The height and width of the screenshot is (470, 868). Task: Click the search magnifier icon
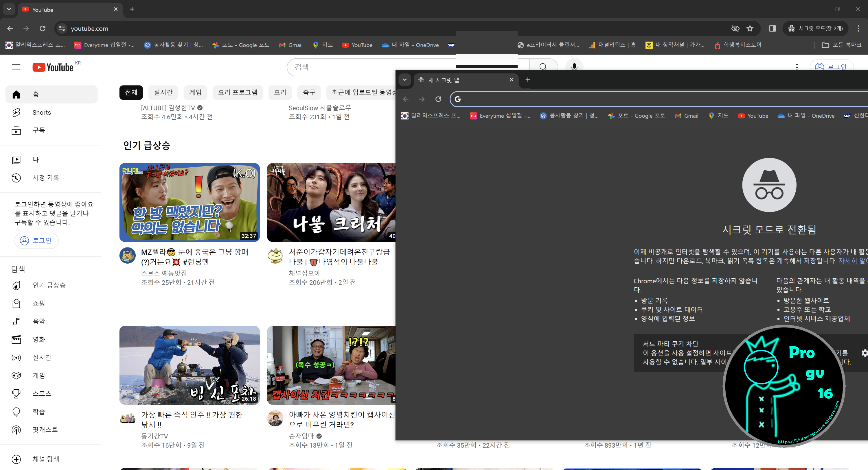[542, 67]
